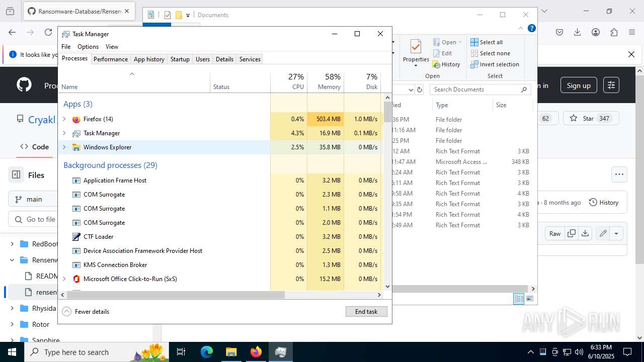
Task: Toggle GitHub file tree side panel
Action: [x=16, y=174]
